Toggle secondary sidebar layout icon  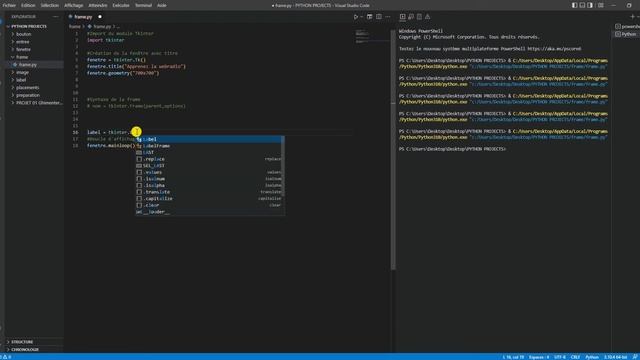tap(590, 5)
